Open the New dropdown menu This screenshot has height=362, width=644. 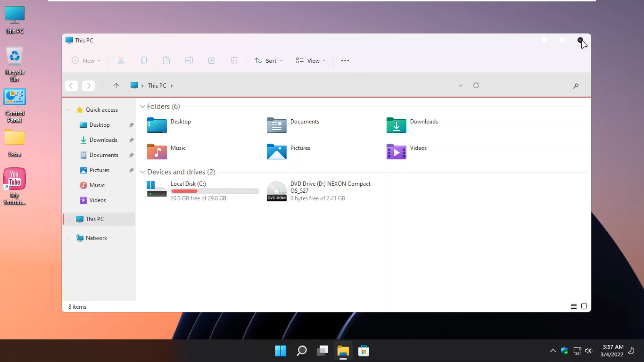86,61
